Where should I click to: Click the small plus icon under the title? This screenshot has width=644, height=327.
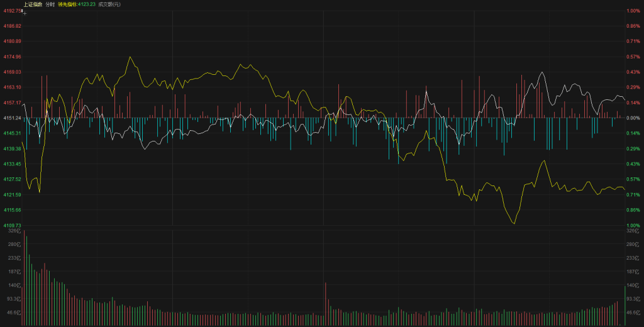tap(25, 12)
